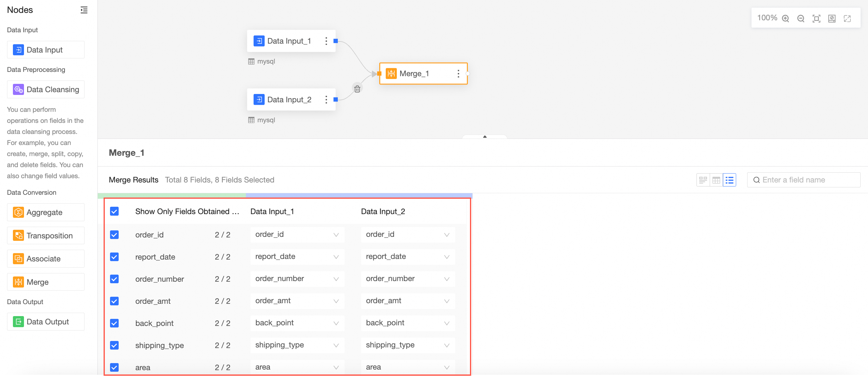Click trash icon on the connection line
Image resolution: width=868 pixels, height=376 pixels.
click(x=357, y=89)
